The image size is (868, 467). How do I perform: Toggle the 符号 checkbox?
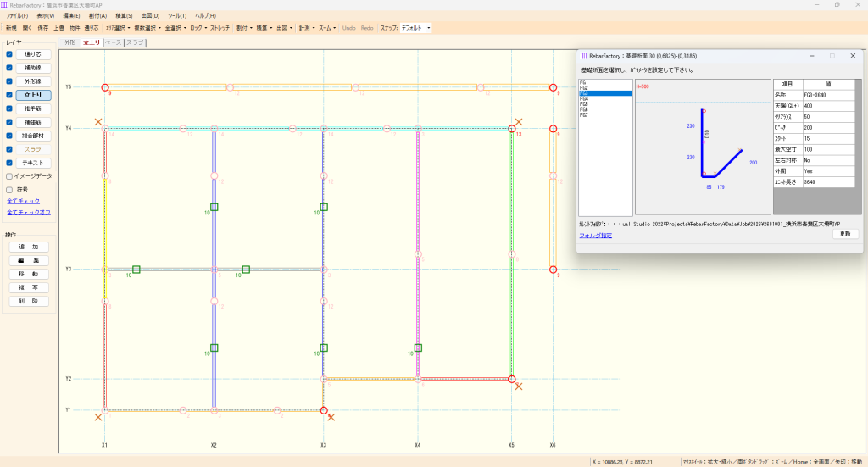[x=9, y=190]
